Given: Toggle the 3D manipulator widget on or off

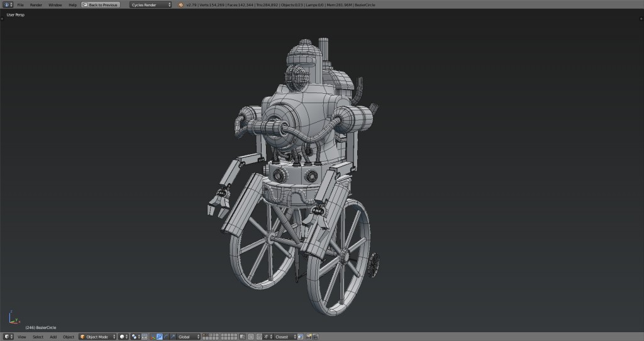Looking at the screenshot, I should [152, 337].
